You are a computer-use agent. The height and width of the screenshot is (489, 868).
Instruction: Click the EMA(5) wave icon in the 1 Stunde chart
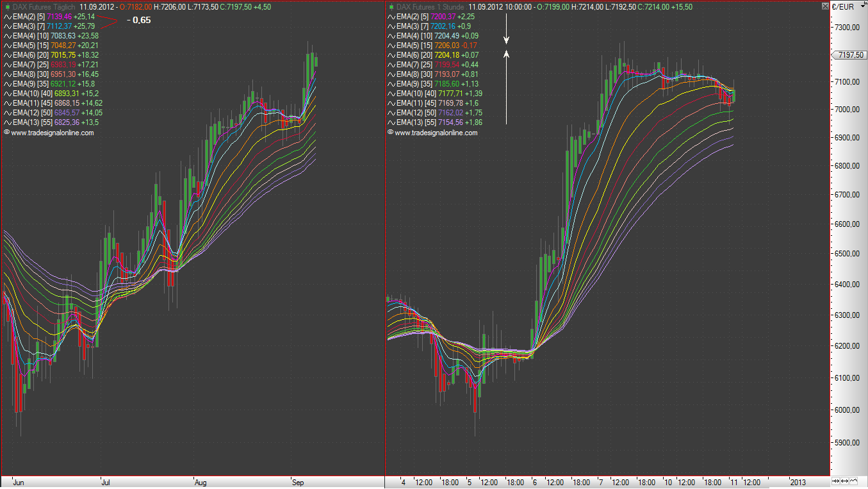click(391, 46)
